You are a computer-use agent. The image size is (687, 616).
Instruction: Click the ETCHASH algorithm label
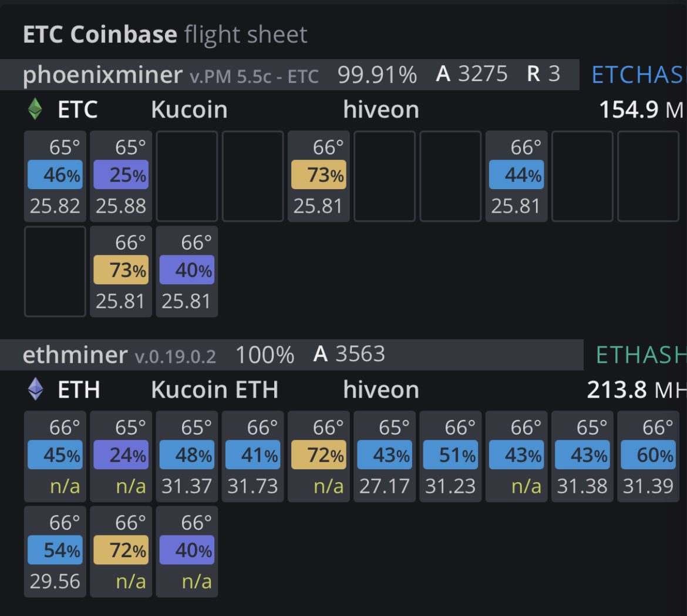tap(638, 75)
